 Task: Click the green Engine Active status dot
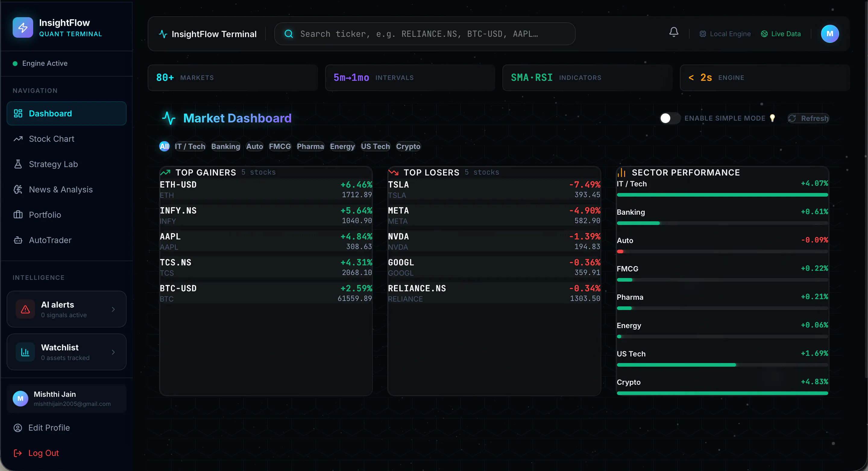[x=15, y=63]
